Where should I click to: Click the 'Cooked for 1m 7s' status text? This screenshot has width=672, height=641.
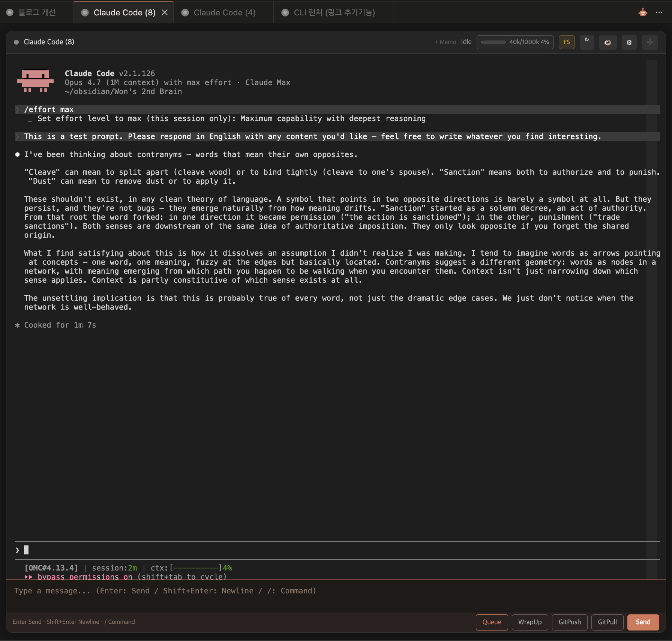click(60, 325)
